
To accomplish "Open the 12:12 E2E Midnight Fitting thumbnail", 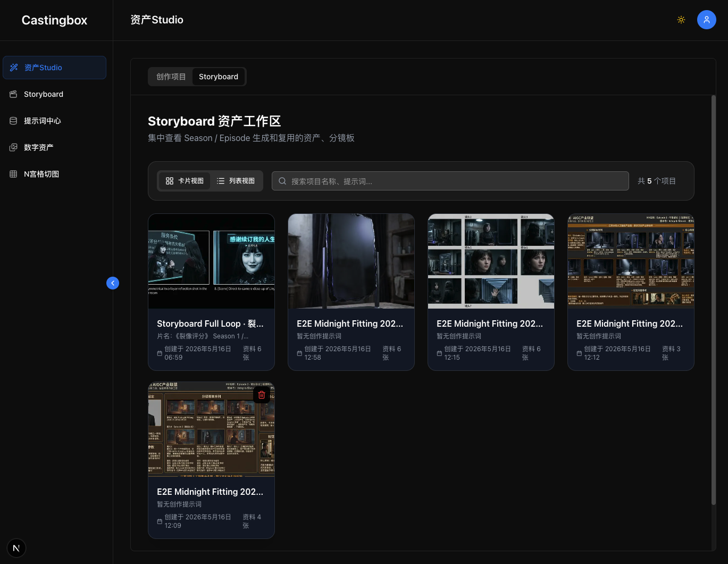I will [631, 261].
